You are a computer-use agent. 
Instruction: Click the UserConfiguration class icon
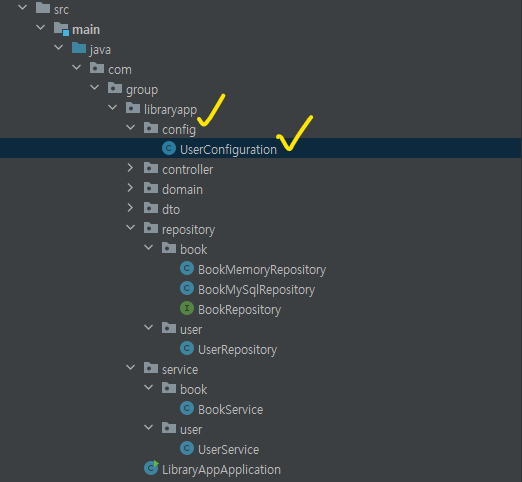[x=169, y=148]
